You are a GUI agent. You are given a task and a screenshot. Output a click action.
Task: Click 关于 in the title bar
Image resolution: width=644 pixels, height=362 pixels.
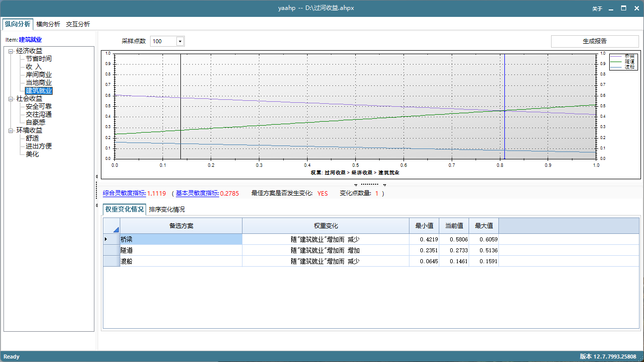[x=597, y=8]
